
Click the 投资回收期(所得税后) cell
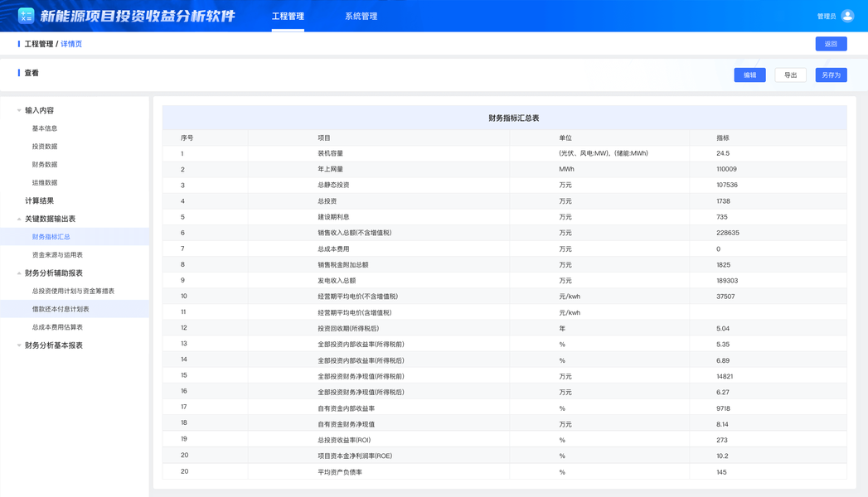tap(348, 328)
